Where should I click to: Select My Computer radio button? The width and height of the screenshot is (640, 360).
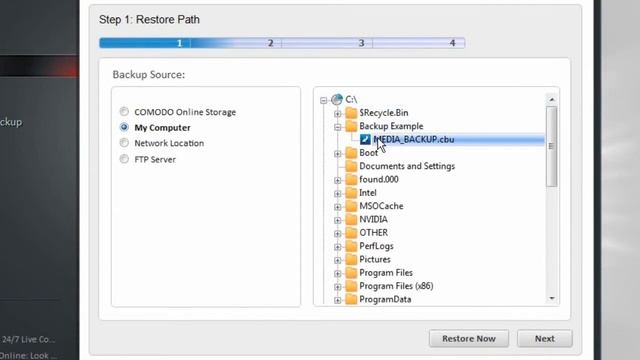(124, 127)
